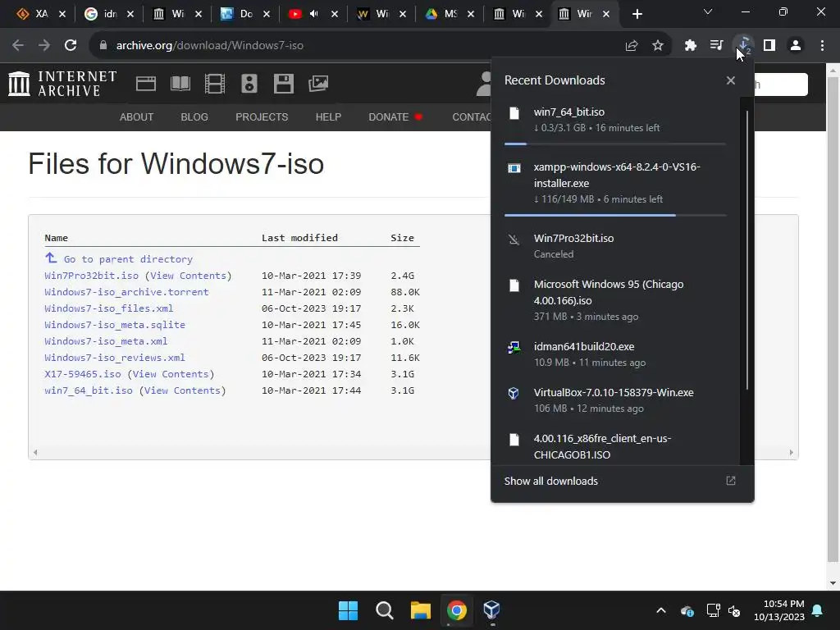The width and height of the screenshot is (840, 630).
Task: Open Win7Pro32bit.iso file link
Action: click(92, 276)
